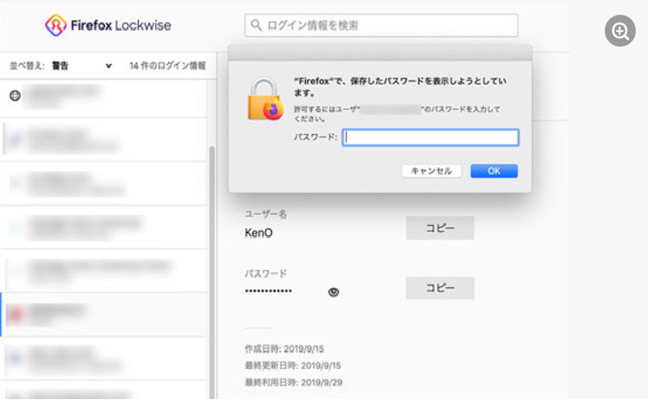The height and width of the screenshot is (400, 648).
Task: Click the パスワード input field in the dialog
Action: coord(430,137)
